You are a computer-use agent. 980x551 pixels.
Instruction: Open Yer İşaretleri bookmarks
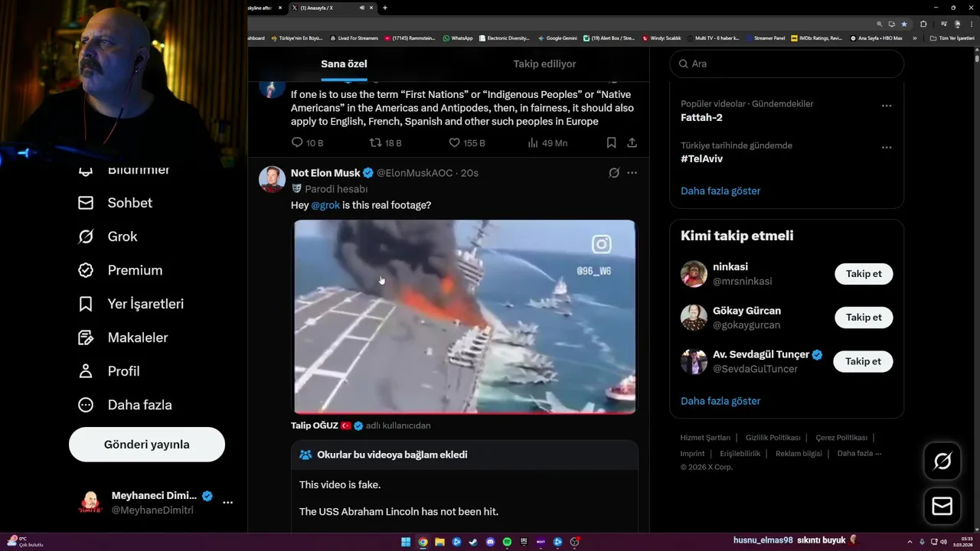131,304
